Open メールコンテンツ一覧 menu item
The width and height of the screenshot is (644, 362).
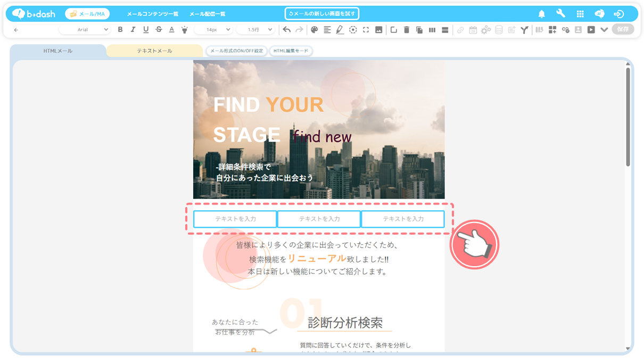coord(153,14)
